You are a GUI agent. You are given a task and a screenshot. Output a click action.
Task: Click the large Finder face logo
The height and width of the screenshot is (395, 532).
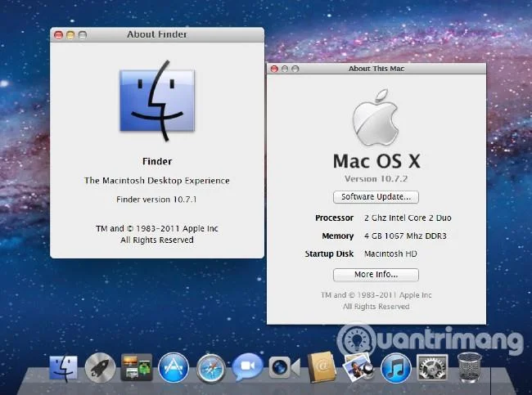pos(157,101)
